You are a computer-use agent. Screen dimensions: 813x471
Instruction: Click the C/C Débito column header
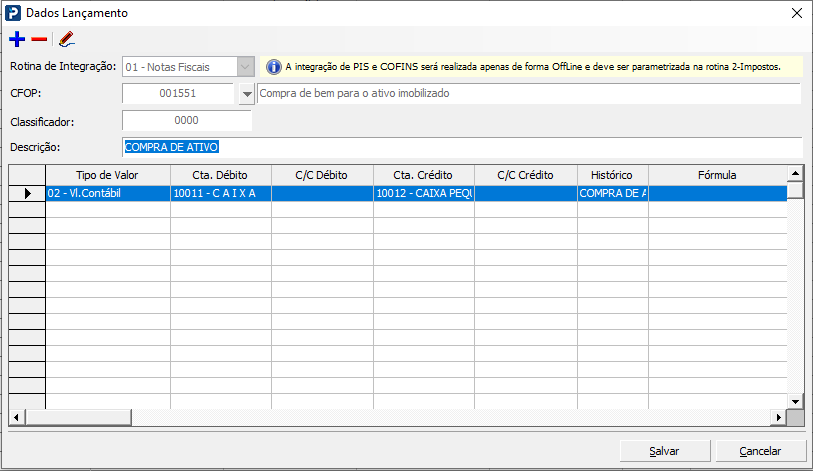tap(322, 175)
